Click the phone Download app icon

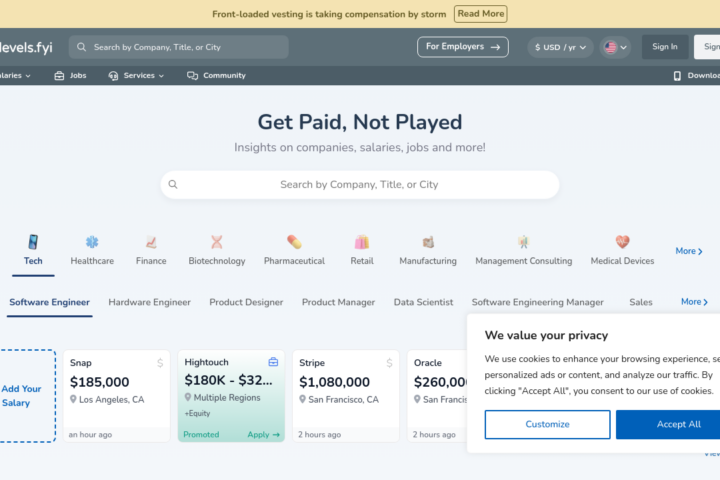677,76
